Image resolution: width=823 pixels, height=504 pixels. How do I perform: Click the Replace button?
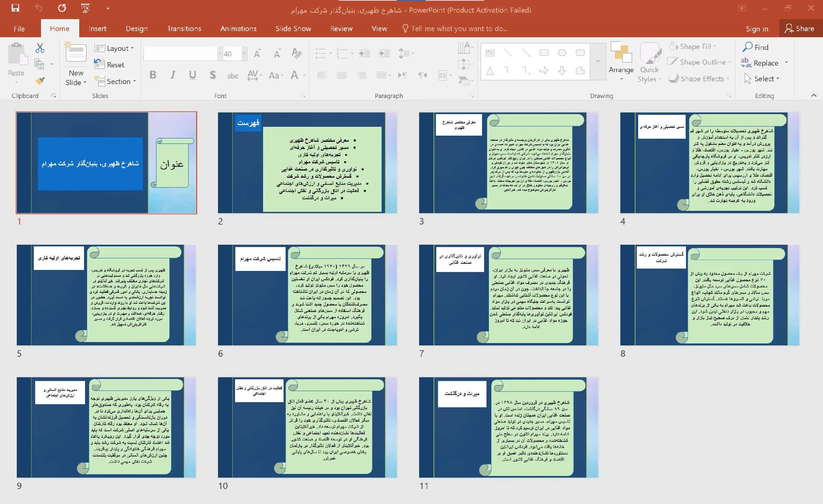760,63
